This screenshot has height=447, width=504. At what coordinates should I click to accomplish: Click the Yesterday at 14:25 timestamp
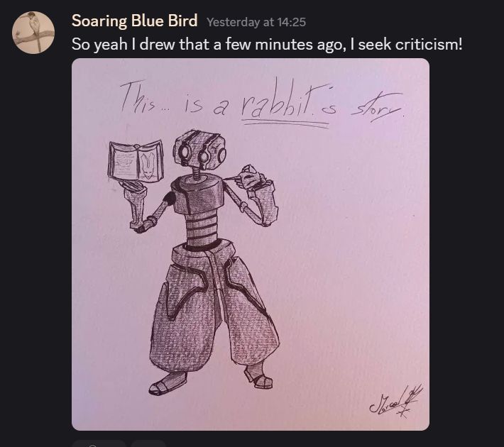(256, 22)
